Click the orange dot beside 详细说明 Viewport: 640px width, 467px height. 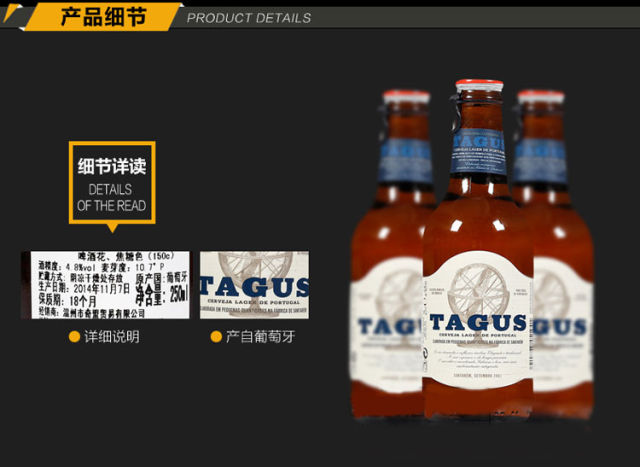tap(74, 337)
